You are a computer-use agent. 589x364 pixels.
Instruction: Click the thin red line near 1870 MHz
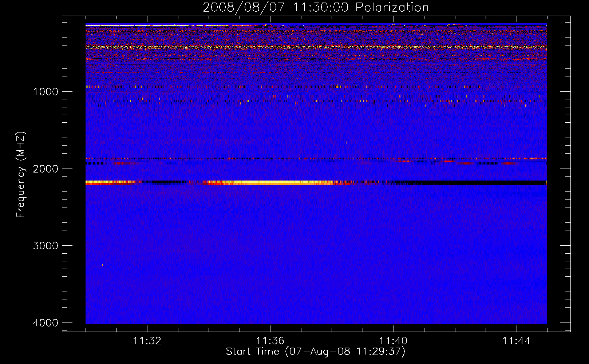click(x=316, y=159)
